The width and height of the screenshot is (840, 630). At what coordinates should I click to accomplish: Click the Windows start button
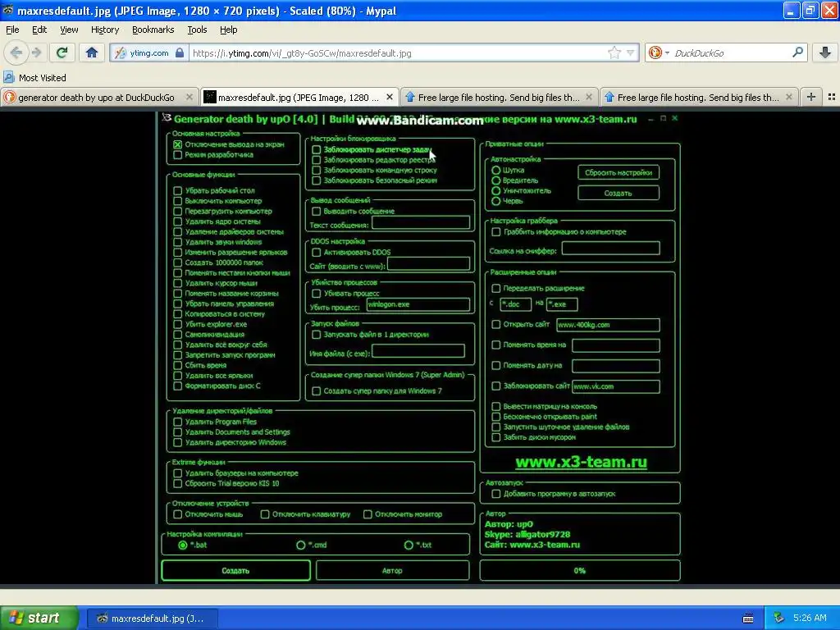pos(39,618)
